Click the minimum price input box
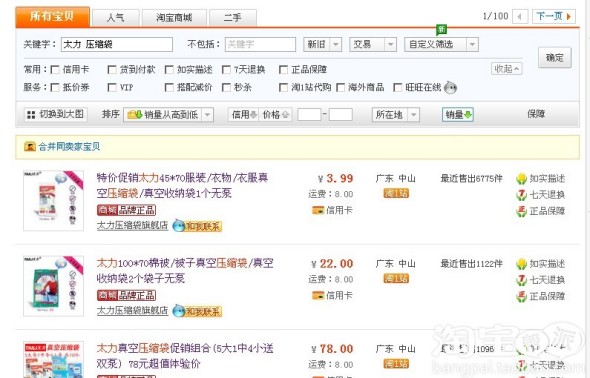This screenshot has width=590, height=378. coord(309,115)
